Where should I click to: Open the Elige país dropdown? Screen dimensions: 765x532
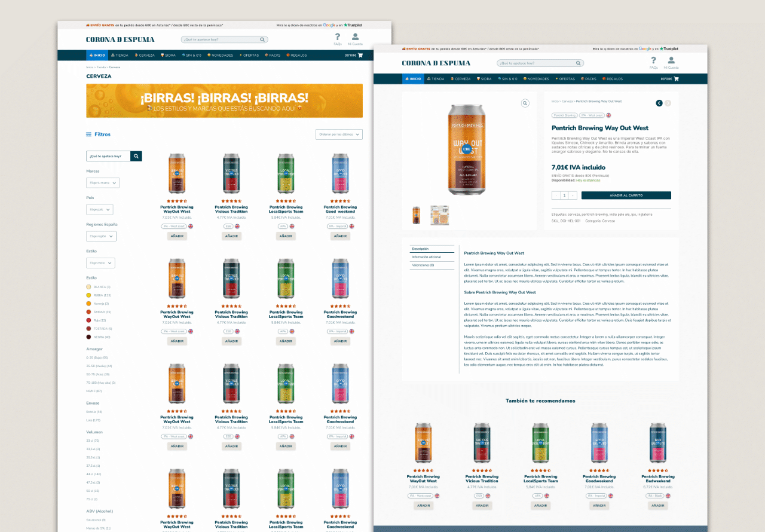99,210
